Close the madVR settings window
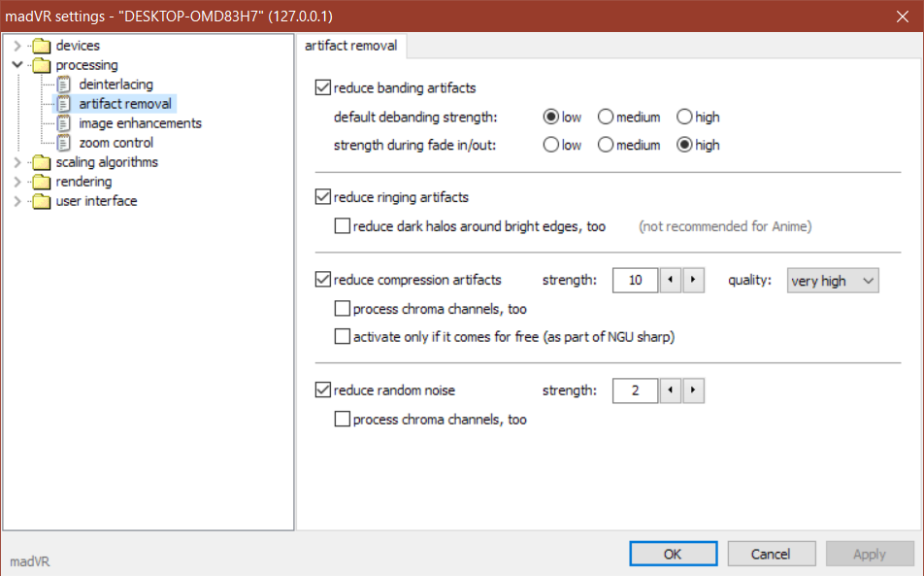Image resolution: width=924 pixels, height=576 pixels. click(903, 16)
